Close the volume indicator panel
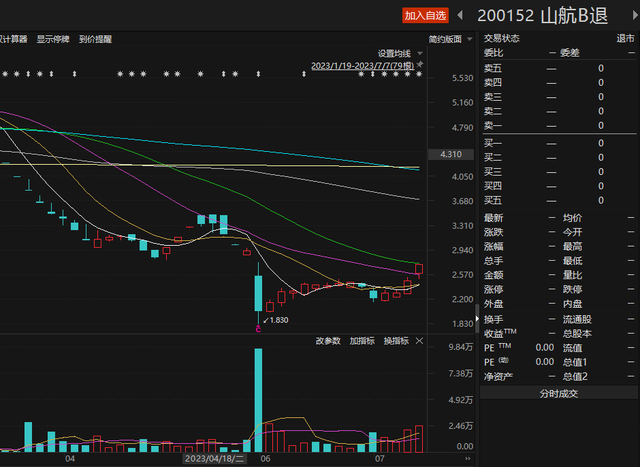The width and height of the screenshot is (640, 467). (419, 341)
